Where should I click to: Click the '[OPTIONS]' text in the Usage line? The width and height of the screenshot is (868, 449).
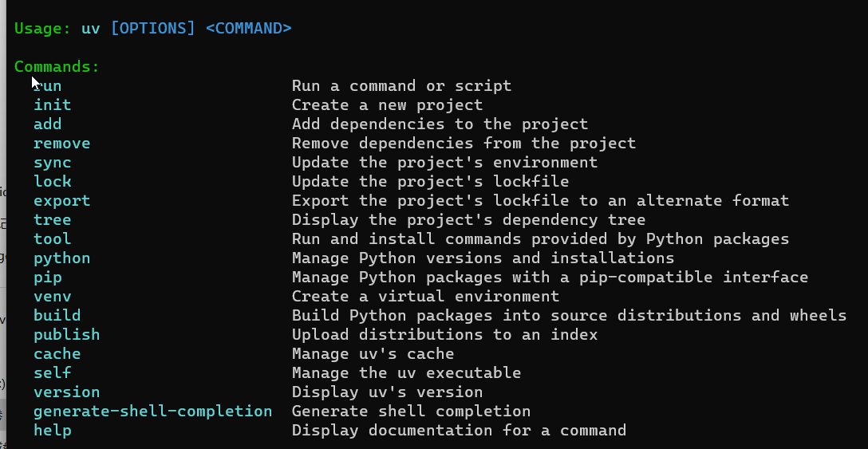(153, 28)
